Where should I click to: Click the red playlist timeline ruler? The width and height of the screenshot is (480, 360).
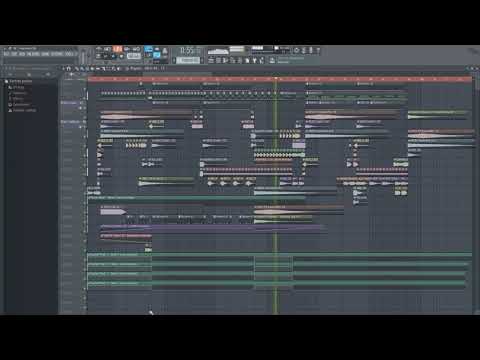[x=280, y=79]
